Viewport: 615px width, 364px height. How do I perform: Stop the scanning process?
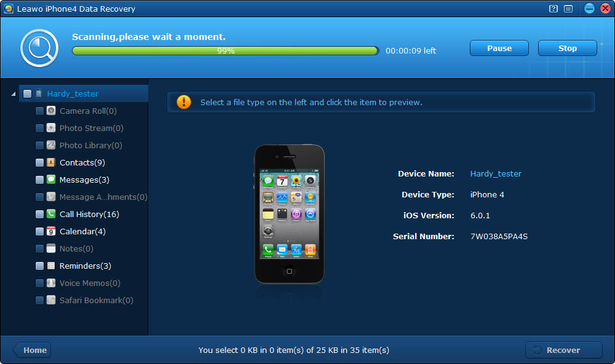point(567,48)
